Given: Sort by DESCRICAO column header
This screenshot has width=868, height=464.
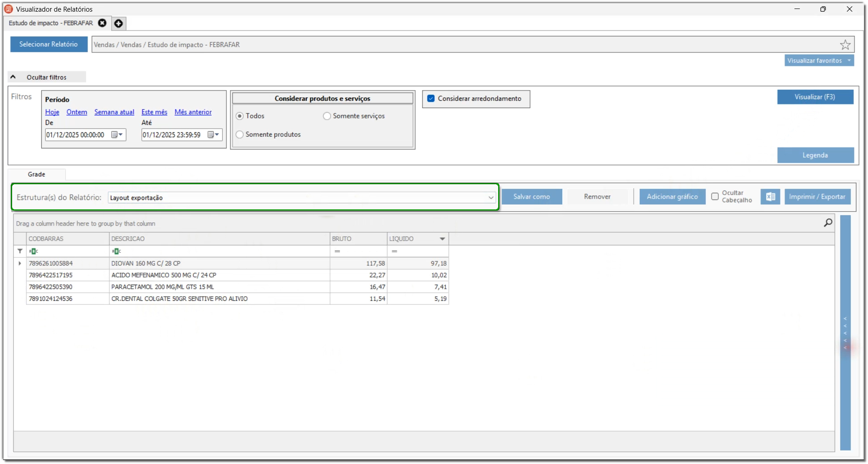Looking at the screenshot, I should tap(219, 239).
